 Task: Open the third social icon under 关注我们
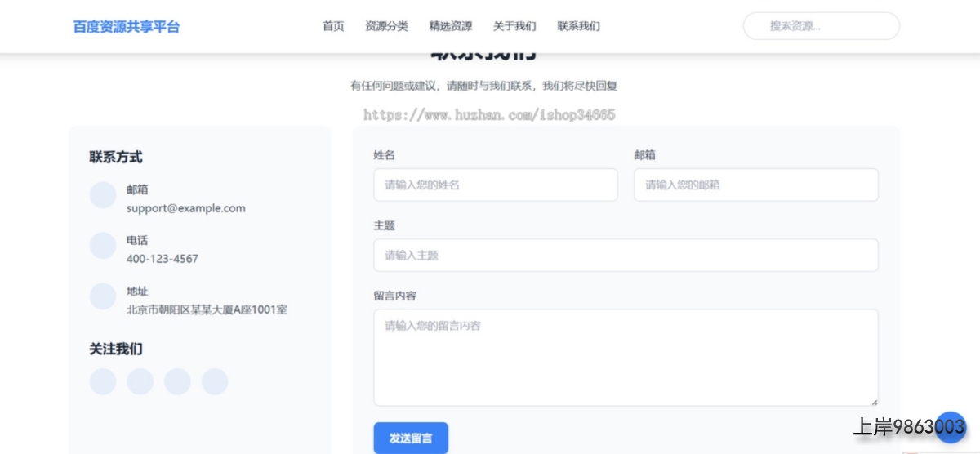point(177,381)
